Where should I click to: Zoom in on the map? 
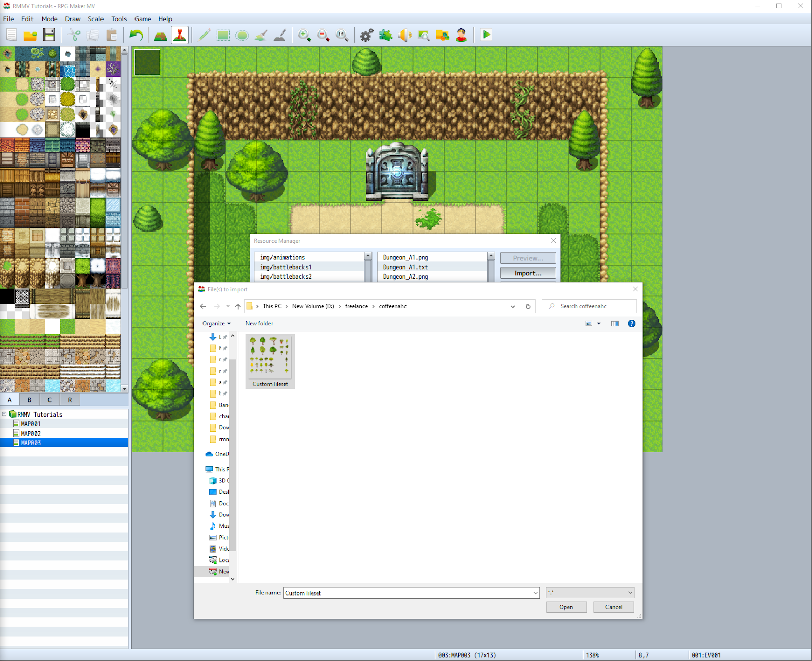click(x=304, y=35)
